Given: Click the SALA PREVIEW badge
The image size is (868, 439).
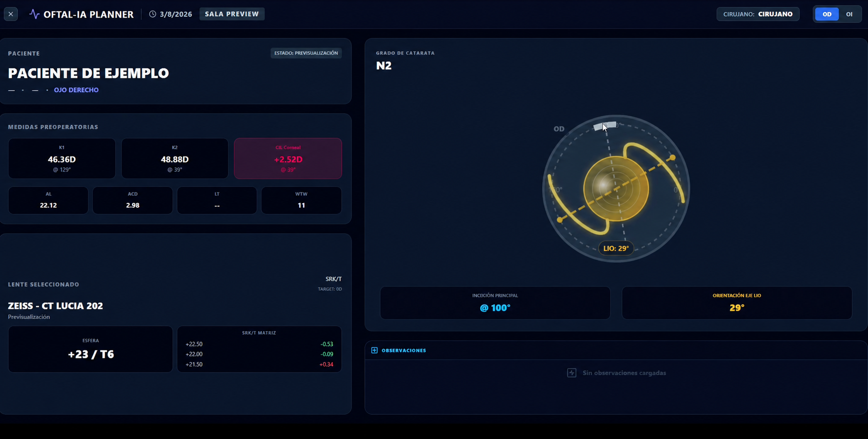Looking at the screenshot, I should click(x=232, y=14).
